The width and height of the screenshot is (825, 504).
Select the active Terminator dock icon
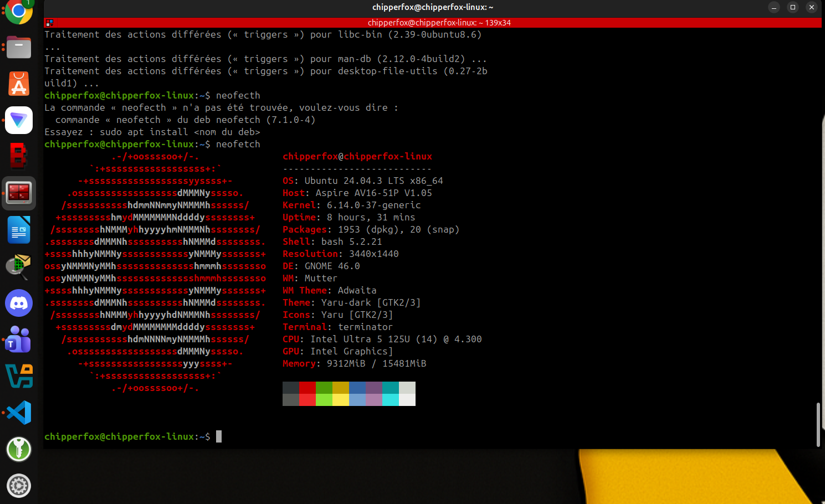(18, 193)
